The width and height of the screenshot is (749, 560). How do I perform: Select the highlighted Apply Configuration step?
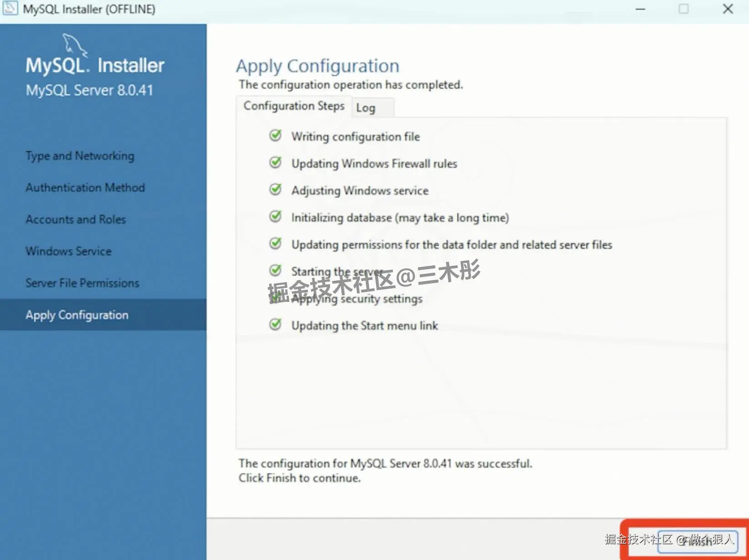coord(76,315)
